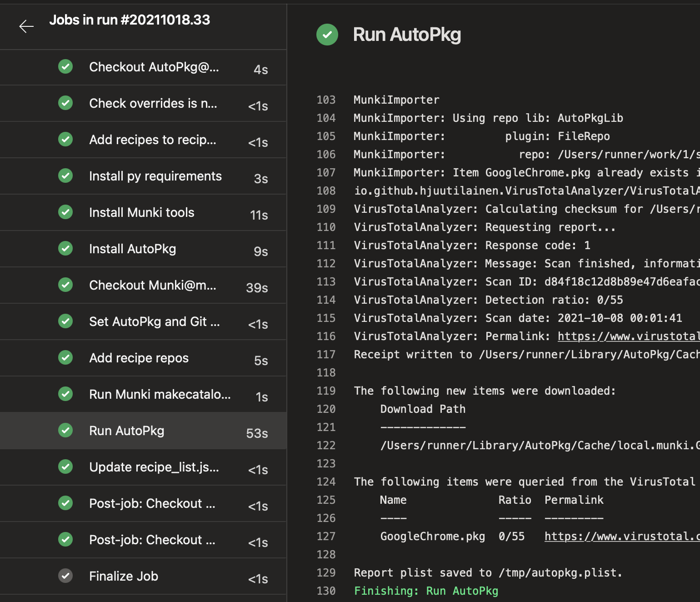Select the Check overrides step
Screen dimensions: 700x602
(153, 103)
